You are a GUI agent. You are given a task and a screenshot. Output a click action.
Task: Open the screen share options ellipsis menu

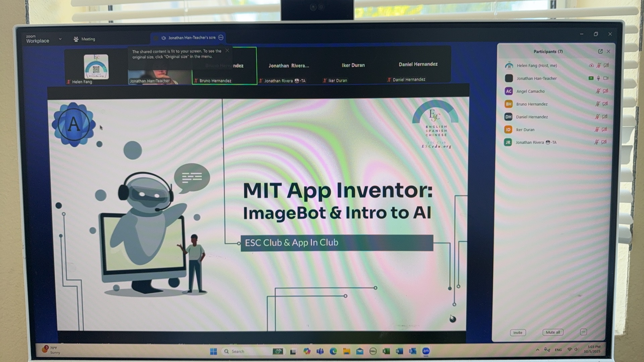coord(221,38)
